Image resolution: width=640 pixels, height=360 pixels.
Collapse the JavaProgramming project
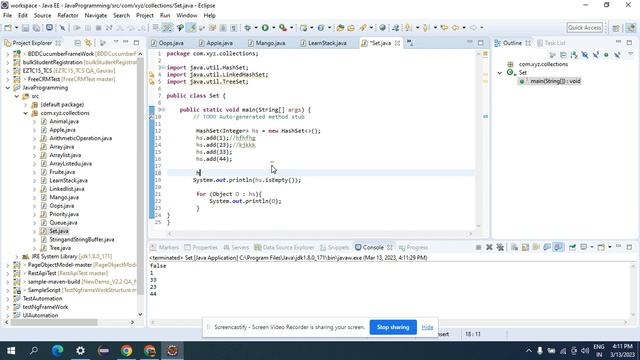click(x=8, y=88)
